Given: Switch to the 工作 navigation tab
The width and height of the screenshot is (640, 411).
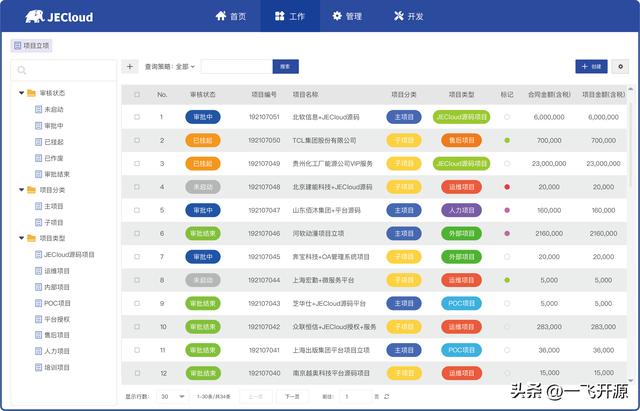Looking at the screenshot, I should point(290,16).
